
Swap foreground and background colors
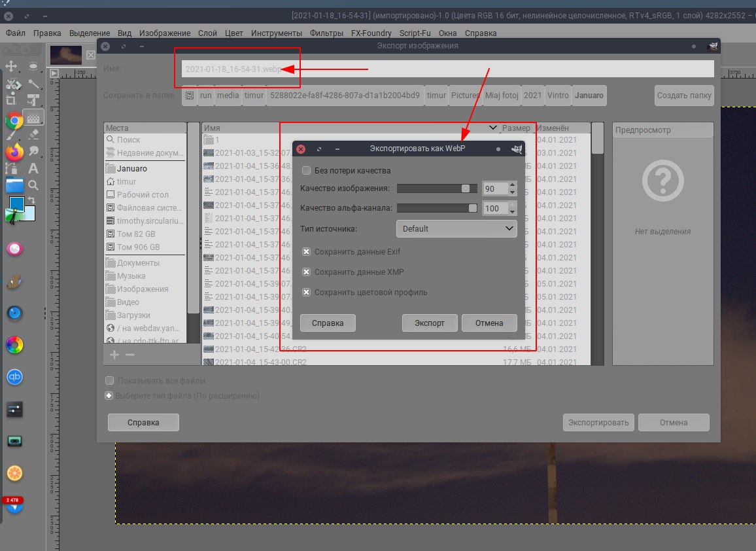pos(31,200)
